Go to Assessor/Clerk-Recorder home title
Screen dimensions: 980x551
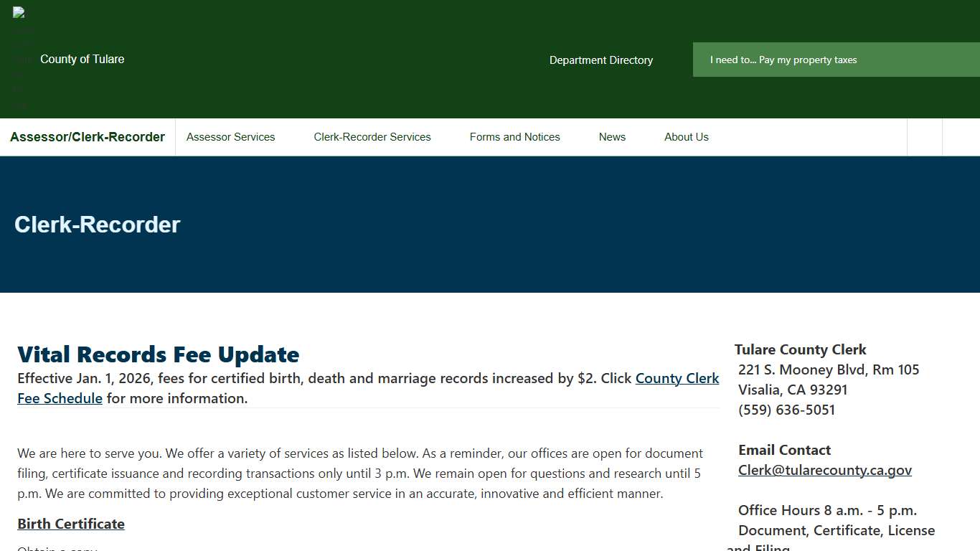click(x=88, y=137)
